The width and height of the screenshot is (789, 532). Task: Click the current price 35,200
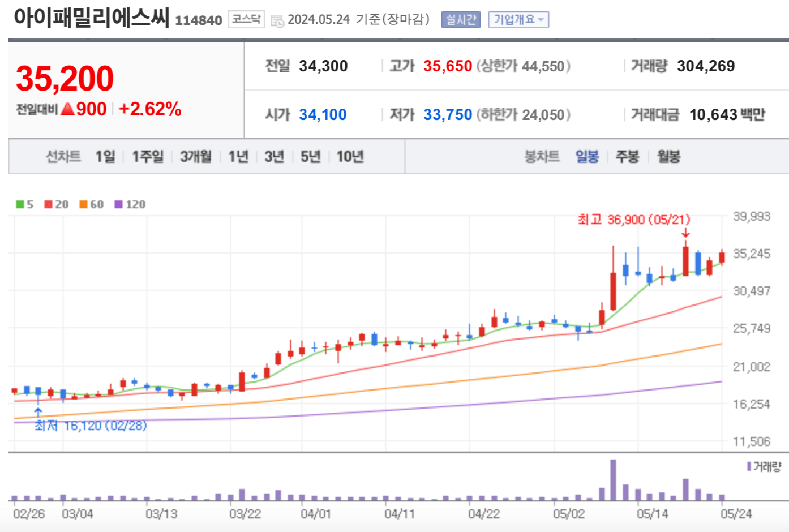pos(65,78)
